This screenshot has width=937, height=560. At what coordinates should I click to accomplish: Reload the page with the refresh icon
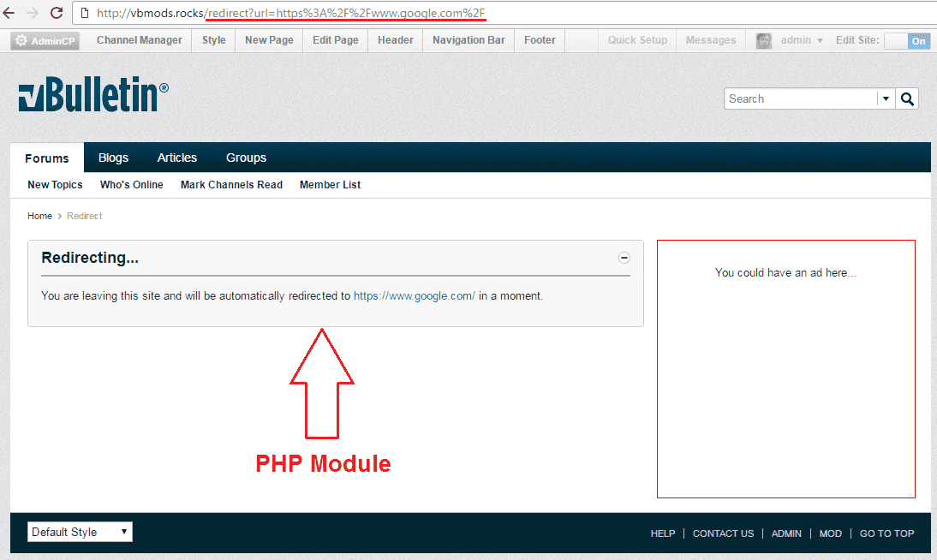tap(57, 13)
